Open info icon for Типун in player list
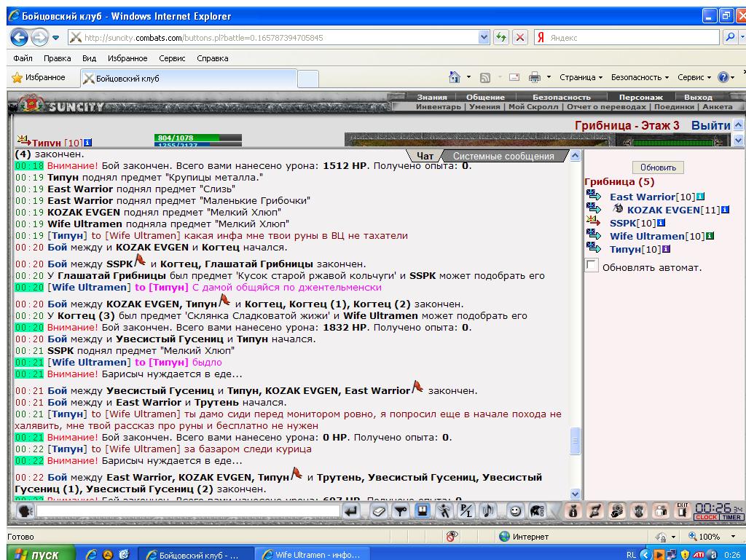The height and width of the screenshot is (560, 746). pyautogui.click(x=666, y=248)
